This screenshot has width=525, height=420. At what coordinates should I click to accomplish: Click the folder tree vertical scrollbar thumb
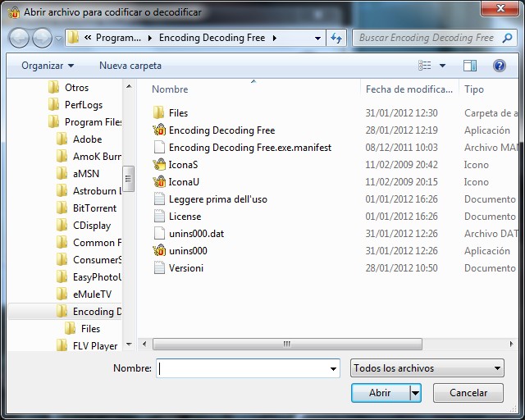tap(129, 179)
